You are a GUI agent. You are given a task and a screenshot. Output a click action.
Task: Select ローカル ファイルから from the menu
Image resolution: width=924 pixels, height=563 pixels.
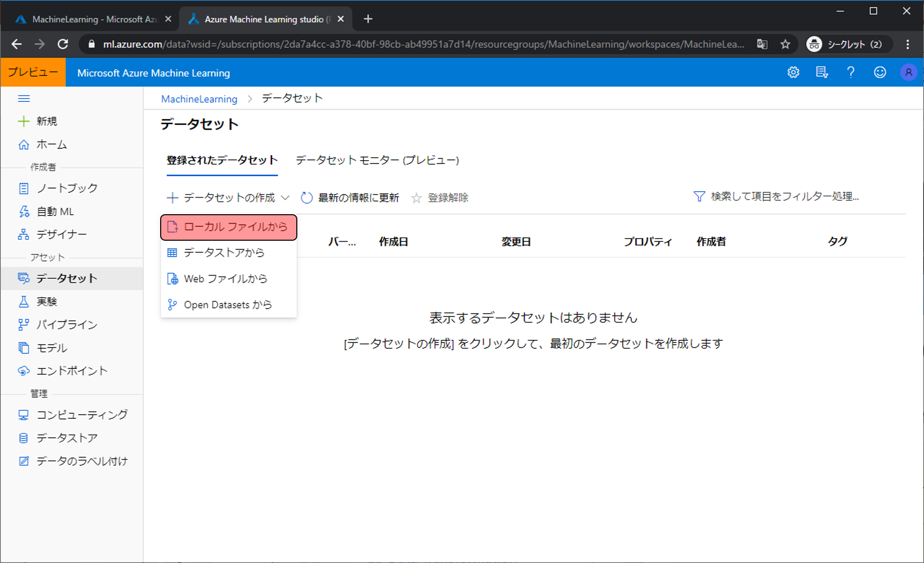pos(229,227)
